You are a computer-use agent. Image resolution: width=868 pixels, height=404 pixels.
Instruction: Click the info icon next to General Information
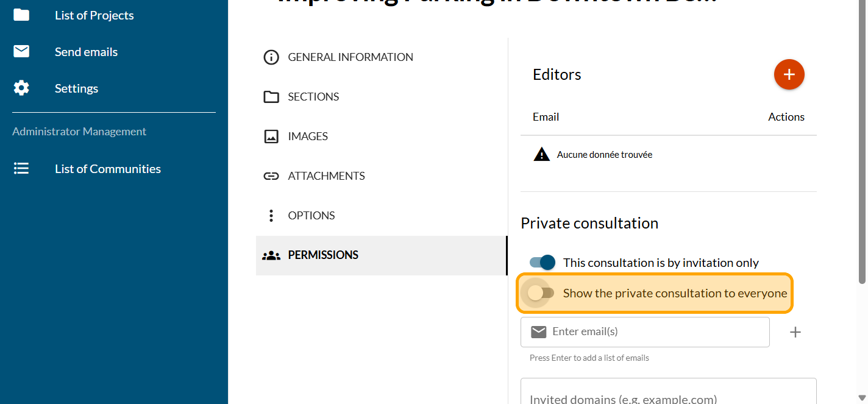click(271, 57)
